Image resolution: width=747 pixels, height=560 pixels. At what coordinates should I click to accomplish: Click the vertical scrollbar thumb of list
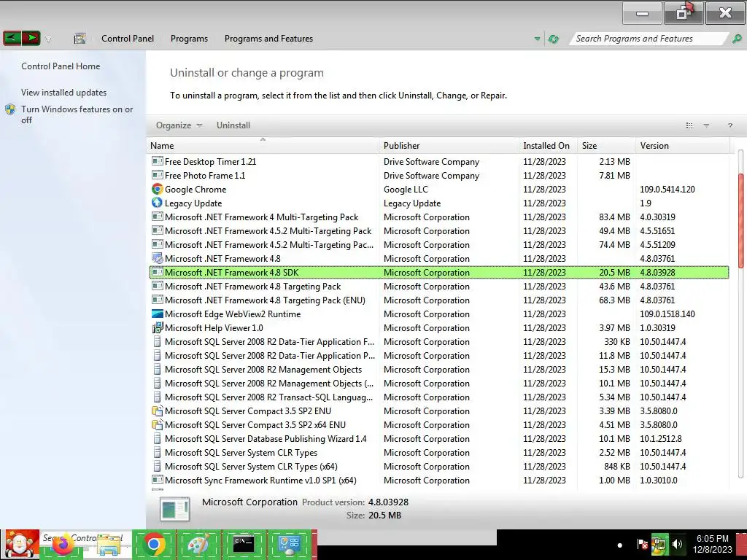[740, 222]
